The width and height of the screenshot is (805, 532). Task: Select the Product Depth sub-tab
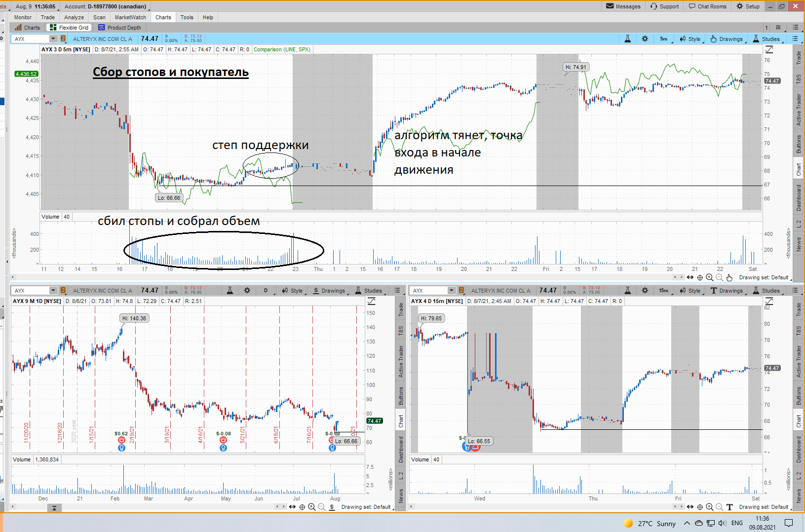(x=120, y=28)
